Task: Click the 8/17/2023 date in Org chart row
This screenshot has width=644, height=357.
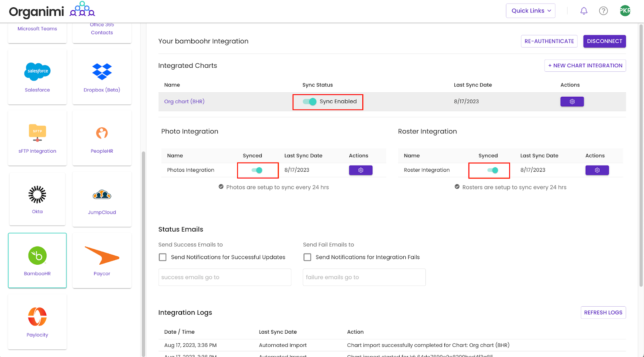Action: pyautogui.click(x=466, y=102)
